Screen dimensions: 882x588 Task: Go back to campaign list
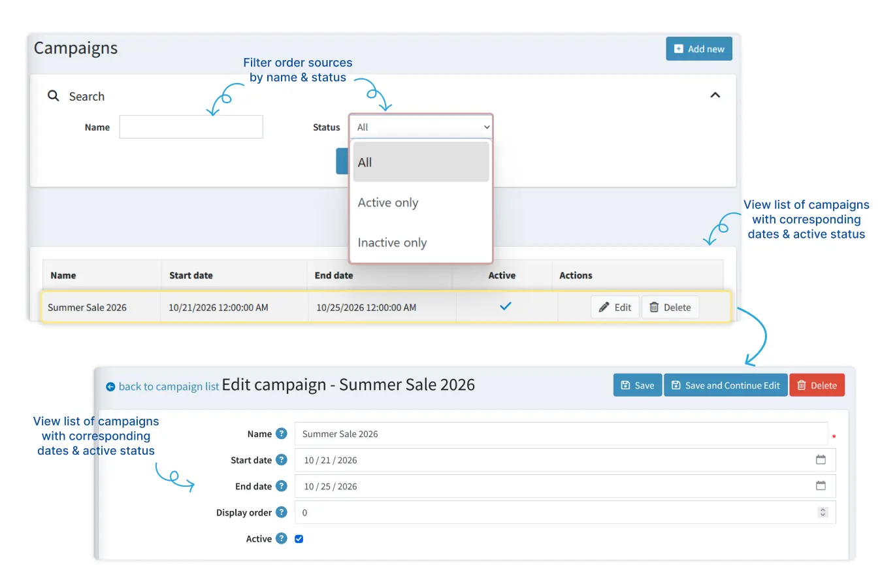click(163, 386)
